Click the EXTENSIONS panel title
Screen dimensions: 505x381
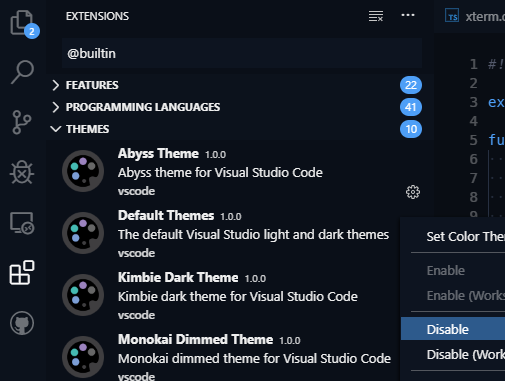click(97, 16)
